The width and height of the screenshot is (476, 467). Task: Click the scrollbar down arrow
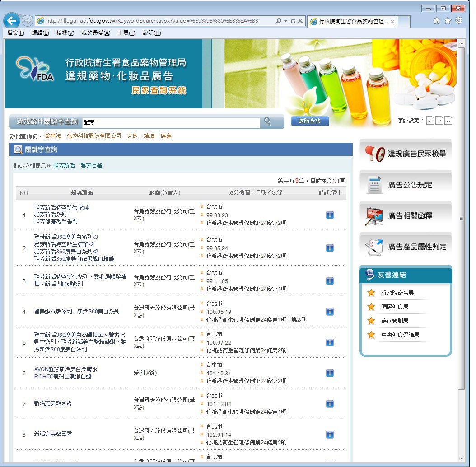[462, 458]
